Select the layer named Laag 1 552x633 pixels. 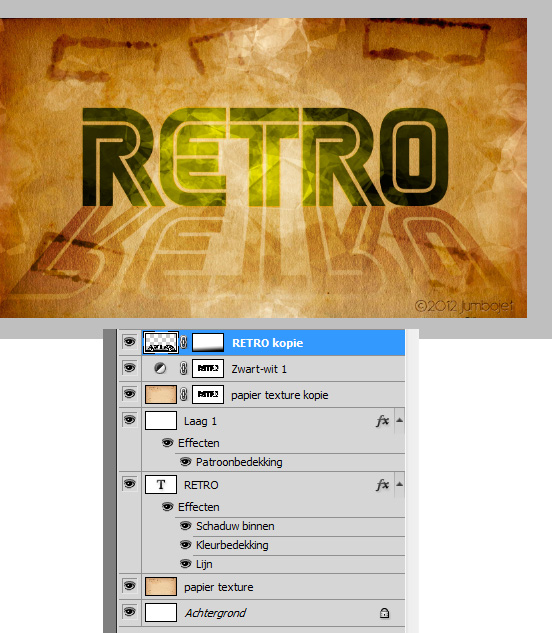[x=200, y=421]
